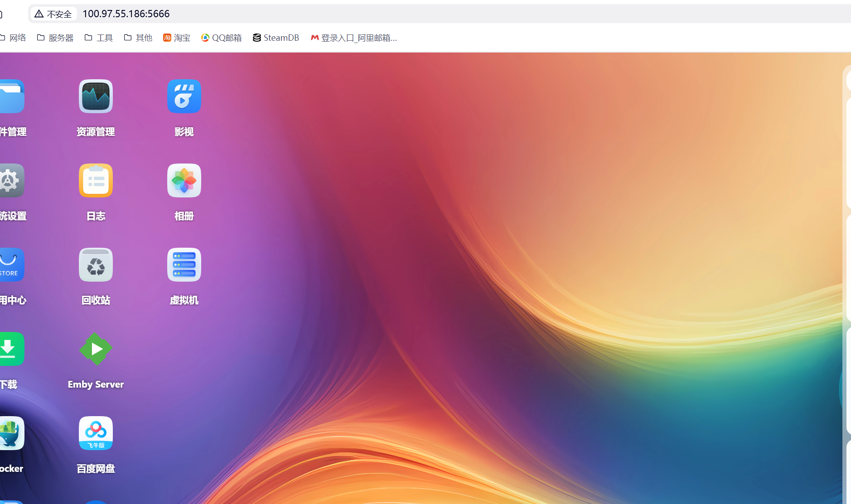Open the Docker whale icon
Screen dimensions: 851x504
(10, 433)
